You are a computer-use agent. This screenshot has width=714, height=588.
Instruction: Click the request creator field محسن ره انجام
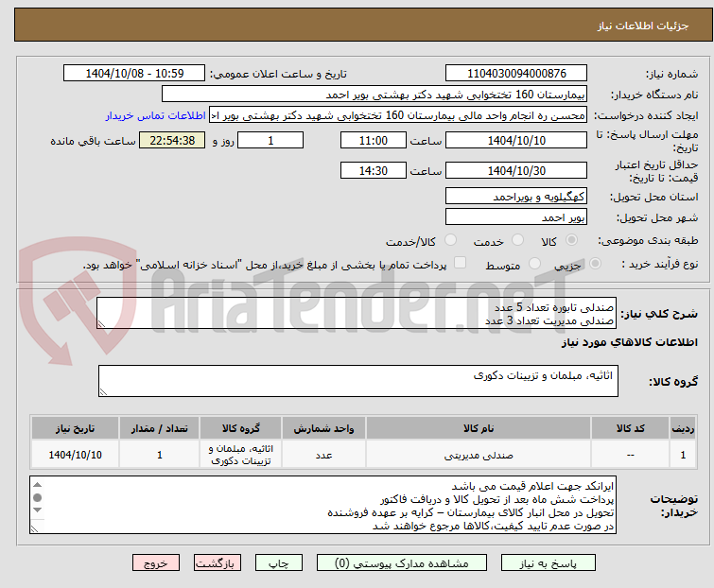tap(398, 115)
